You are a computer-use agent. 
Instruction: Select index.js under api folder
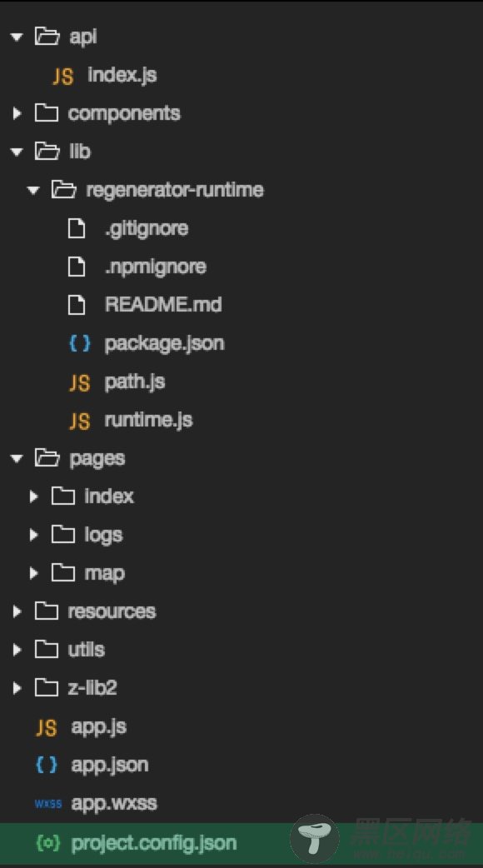(x=122, y=75)
